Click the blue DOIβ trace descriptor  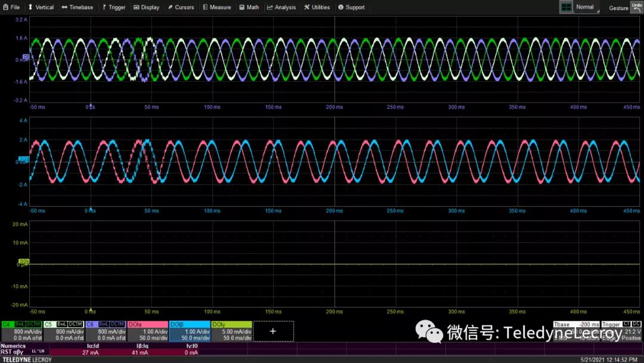pos(189,331)
